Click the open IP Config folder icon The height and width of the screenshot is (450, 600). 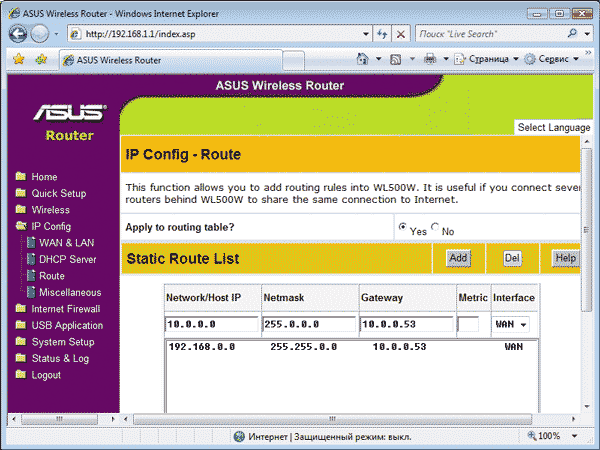(21, 226)
